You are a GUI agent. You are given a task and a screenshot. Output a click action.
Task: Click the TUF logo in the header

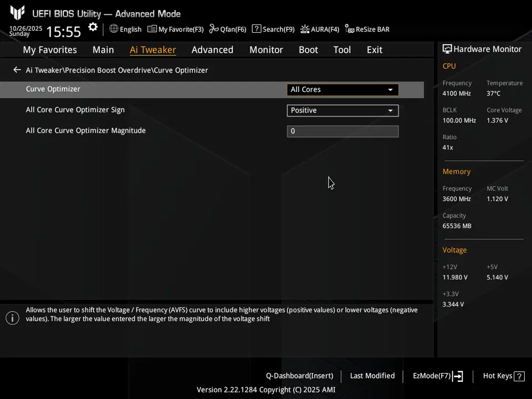[x=17, y=13]
